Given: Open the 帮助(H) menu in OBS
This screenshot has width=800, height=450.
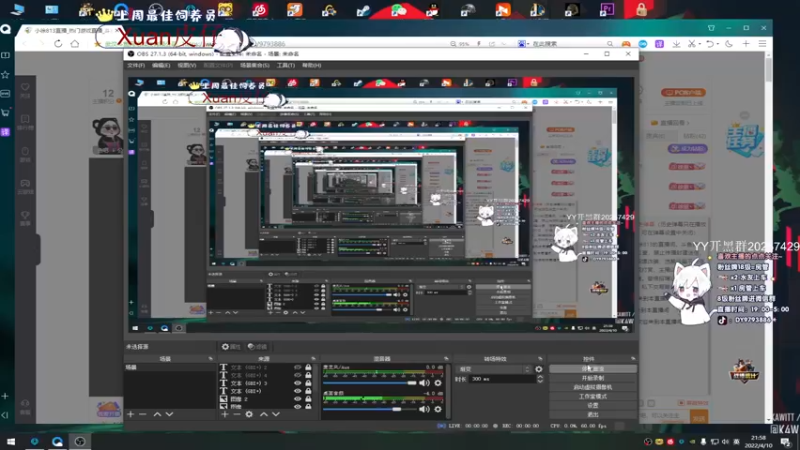Looking at the screenshot, I should pos(311,65).
